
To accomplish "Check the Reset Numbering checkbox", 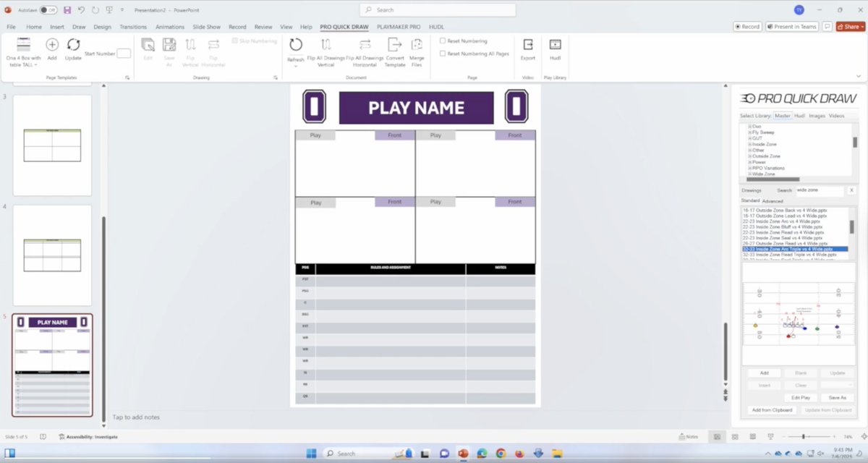I will point(443,41).
